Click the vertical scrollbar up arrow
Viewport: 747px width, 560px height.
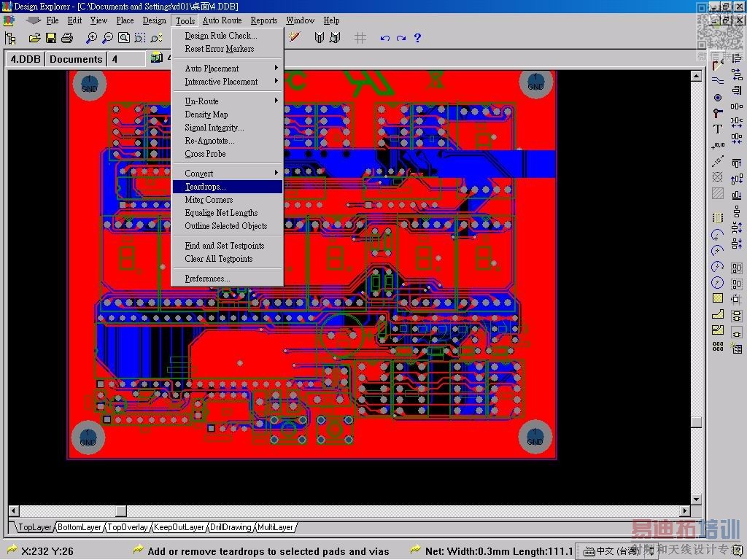(696, 76)
